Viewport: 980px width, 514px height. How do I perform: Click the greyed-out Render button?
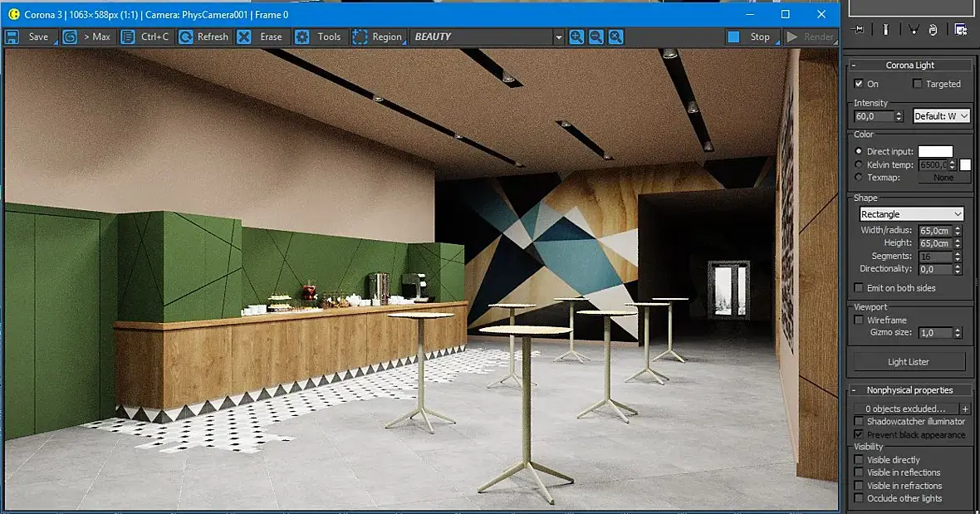click(811, 37)
